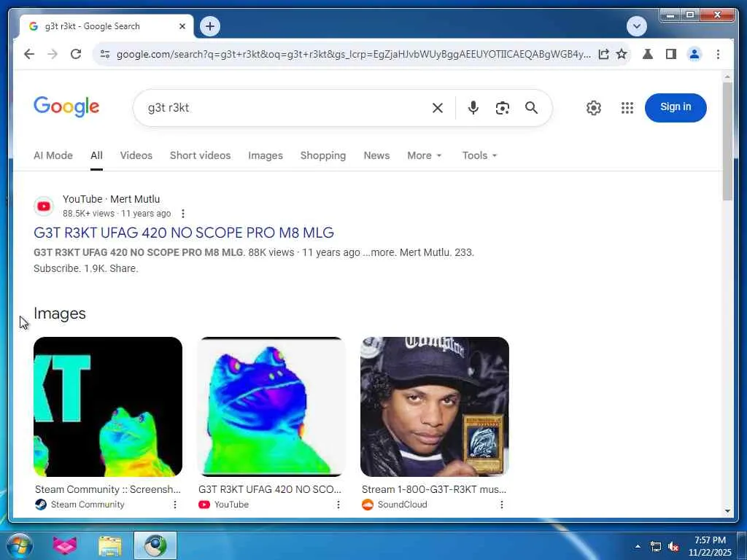
Task: Click the YouTube favicon of first result
Action: [x=44, y=206]
